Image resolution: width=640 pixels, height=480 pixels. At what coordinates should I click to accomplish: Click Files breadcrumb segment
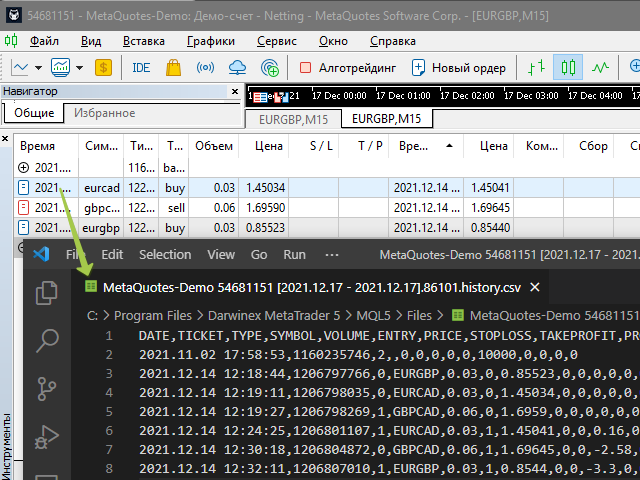[419, 316]
